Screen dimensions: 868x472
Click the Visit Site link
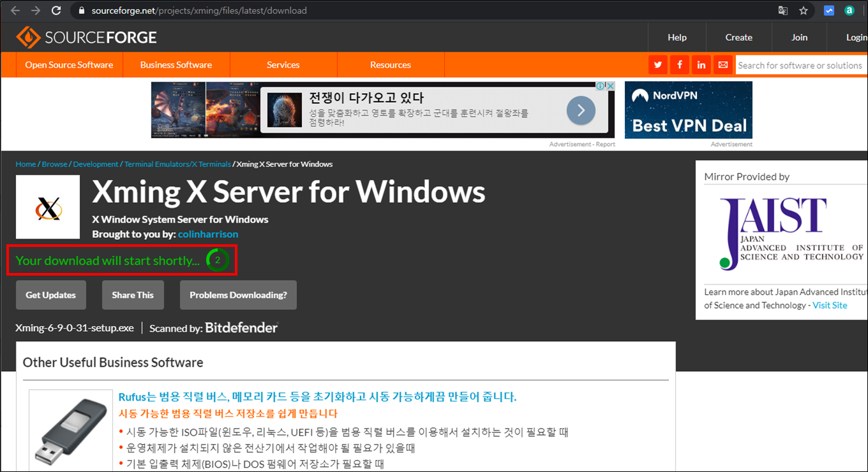click(830, 306)
